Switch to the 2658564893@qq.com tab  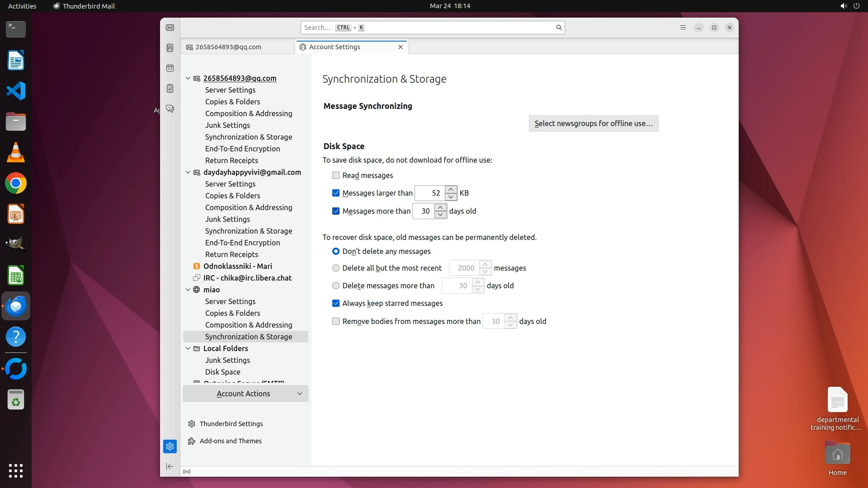(229, 47)
